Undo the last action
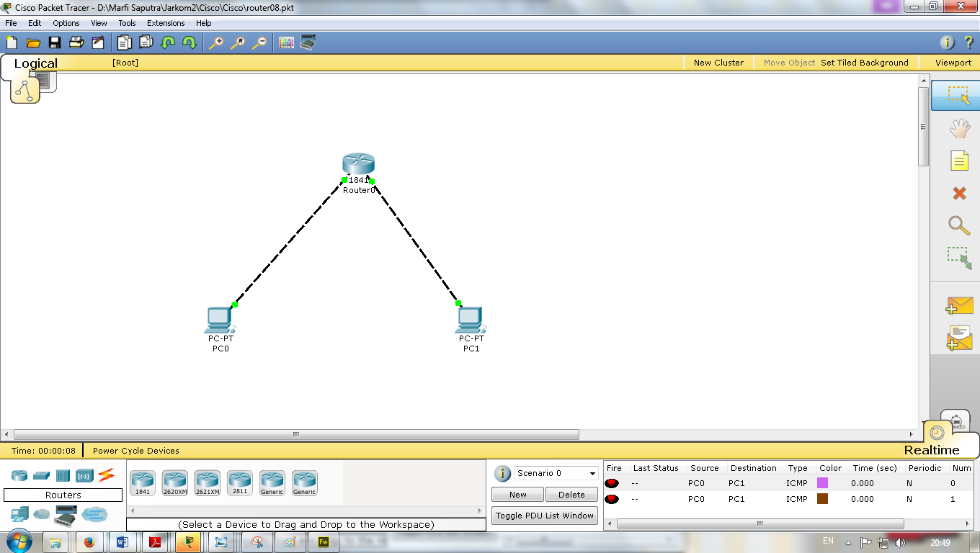 point(168,42)
